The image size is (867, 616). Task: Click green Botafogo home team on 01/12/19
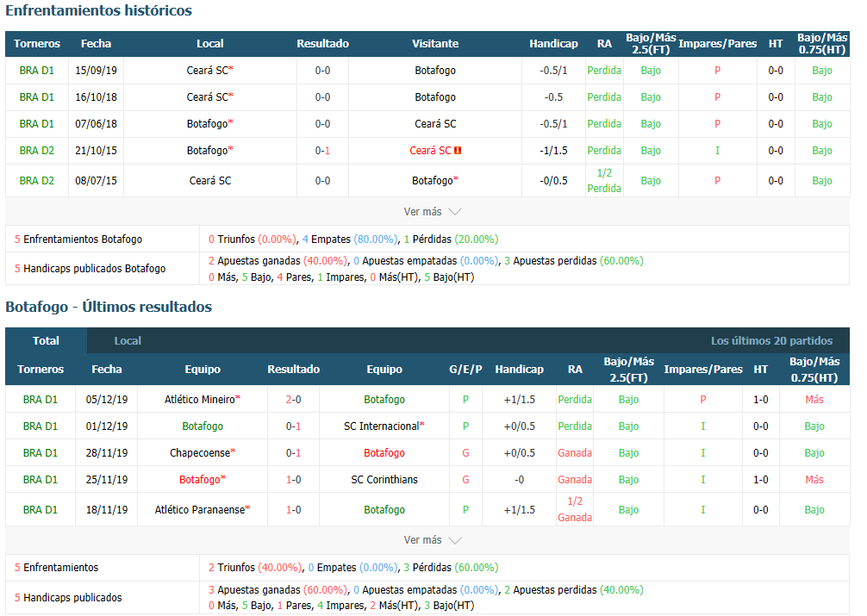click(x=203, y=426)
